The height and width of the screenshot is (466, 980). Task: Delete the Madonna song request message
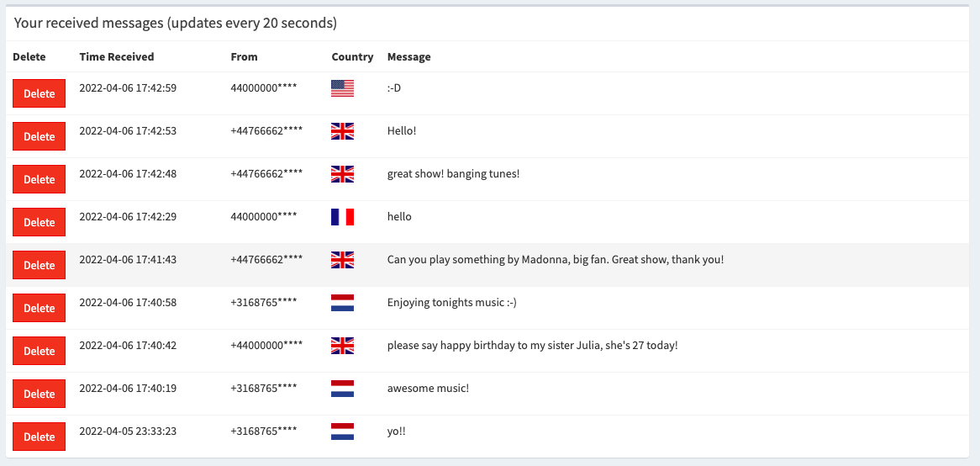[40, 265]
